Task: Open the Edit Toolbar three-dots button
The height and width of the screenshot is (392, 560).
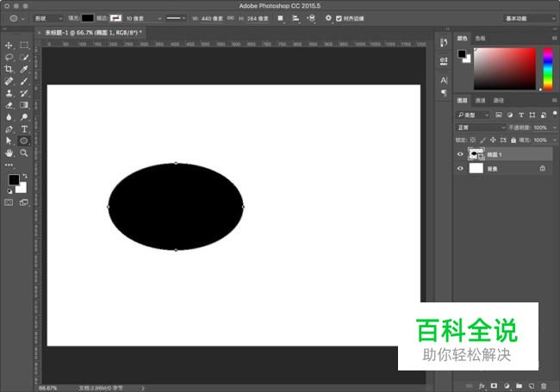Action: (x=9, y=165)
